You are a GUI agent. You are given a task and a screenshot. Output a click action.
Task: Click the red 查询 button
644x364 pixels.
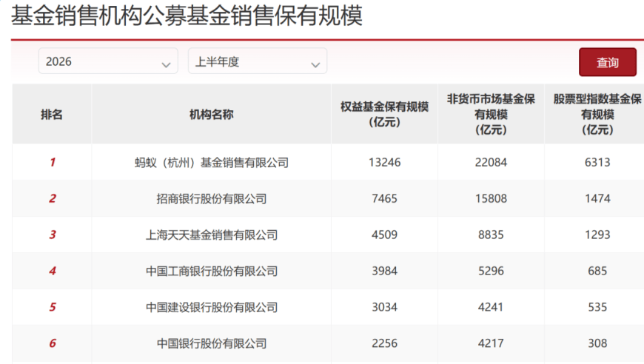(608, 62)
